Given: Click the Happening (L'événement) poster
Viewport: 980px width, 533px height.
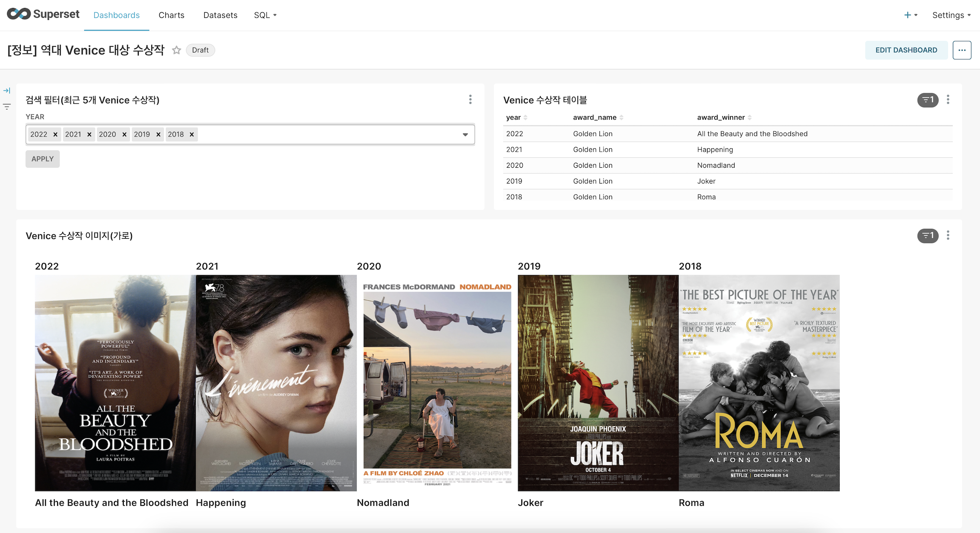Looking at the screenshot, I should [x=276, y=383].
